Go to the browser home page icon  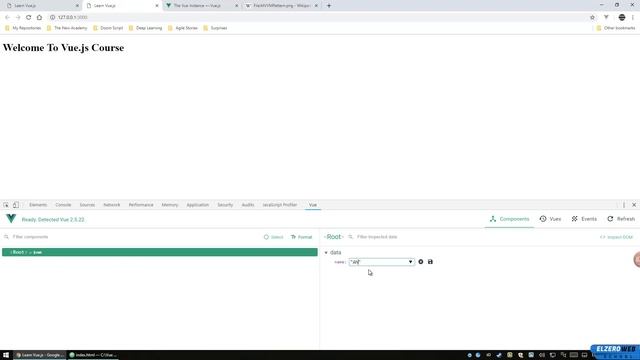point(39,17)
